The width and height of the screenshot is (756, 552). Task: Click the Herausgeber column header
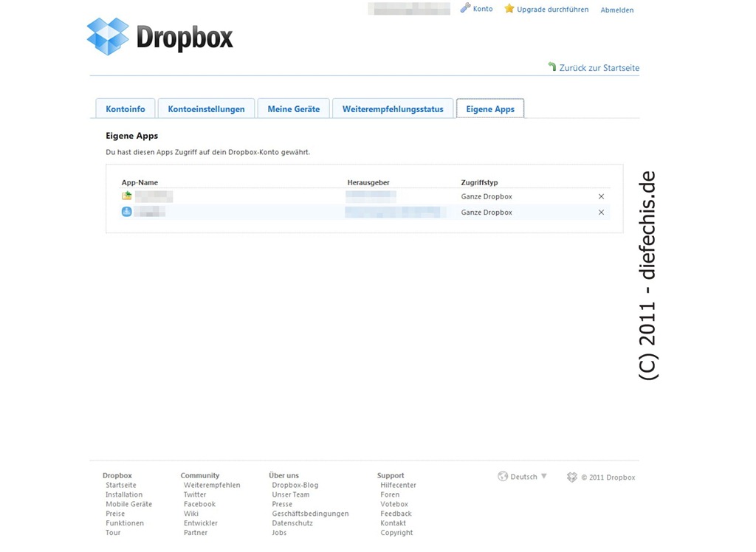tap(368, 182)
